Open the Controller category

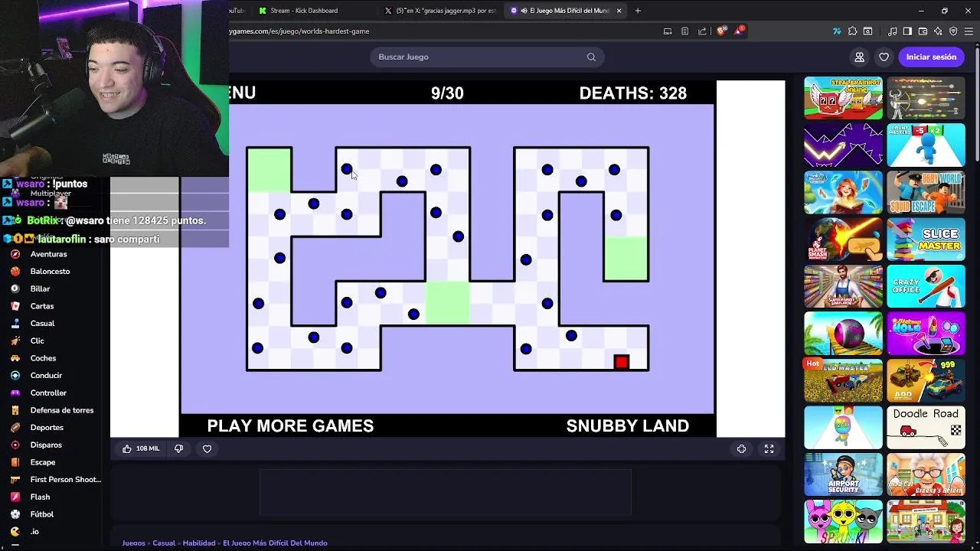(x=48, y=393)
